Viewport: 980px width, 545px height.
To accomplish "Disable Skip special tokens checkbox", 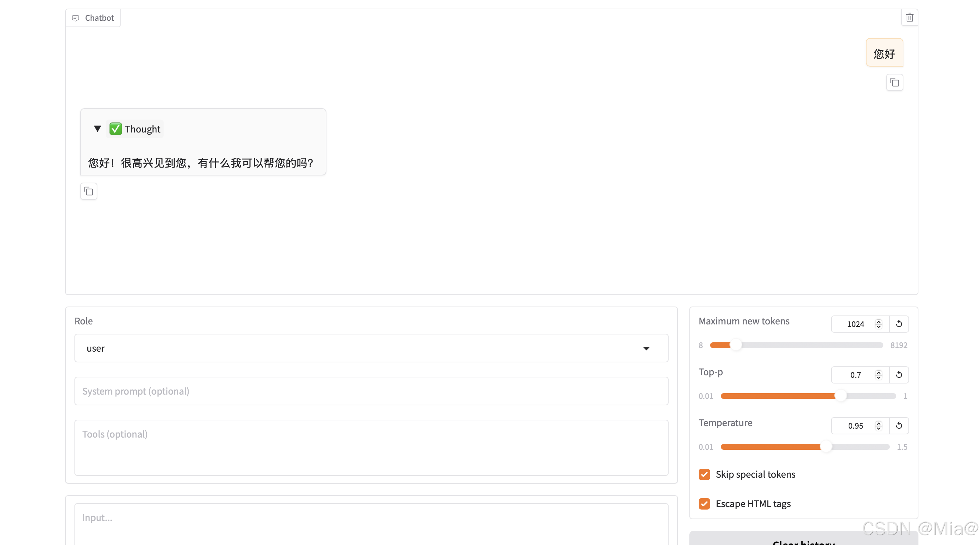I will coord(704,474).
